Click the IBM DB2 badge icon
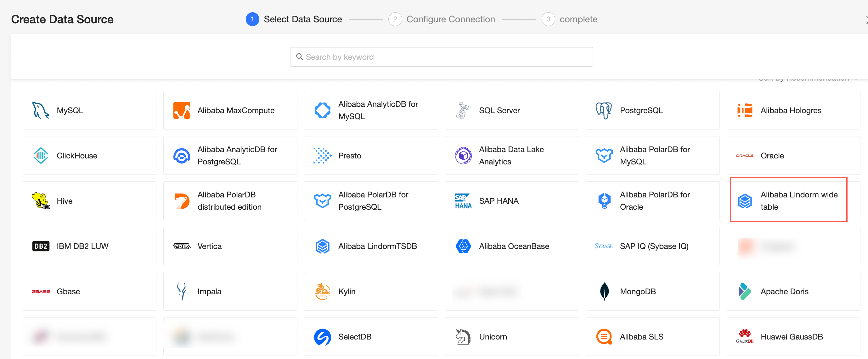The width and height of the screenshot is (868, 359). tap(41, 246)
